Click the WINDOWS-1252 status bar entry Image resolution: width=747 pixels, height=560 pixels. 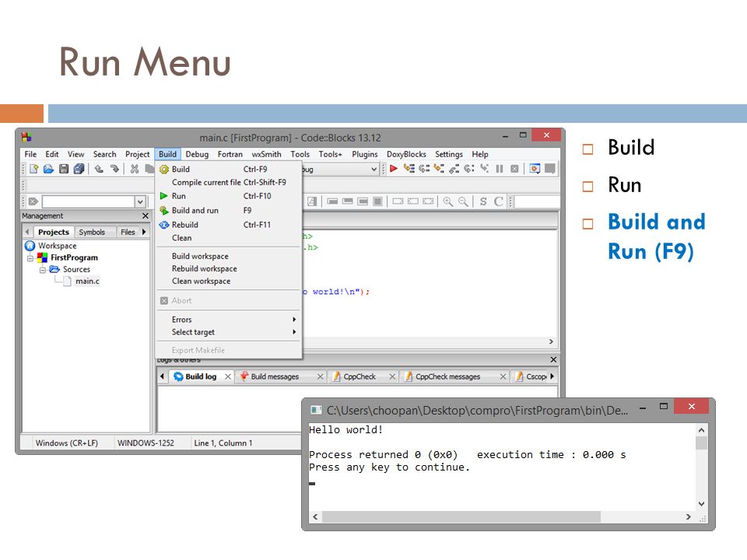pyautogui.click(x=146, y=443)
